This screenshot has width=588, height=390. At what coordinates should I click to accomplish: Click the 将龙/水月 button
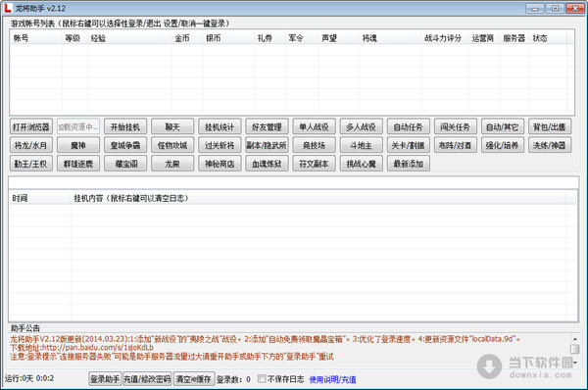point(31,145)
